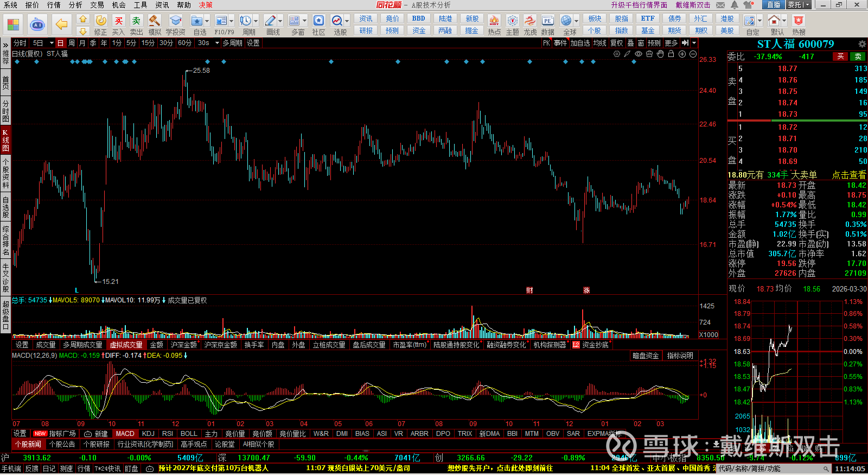Expand the 全球 globe dropdown arrow
Screen dimensions: 868x475
pyautogui.click(x=577, y=21)
